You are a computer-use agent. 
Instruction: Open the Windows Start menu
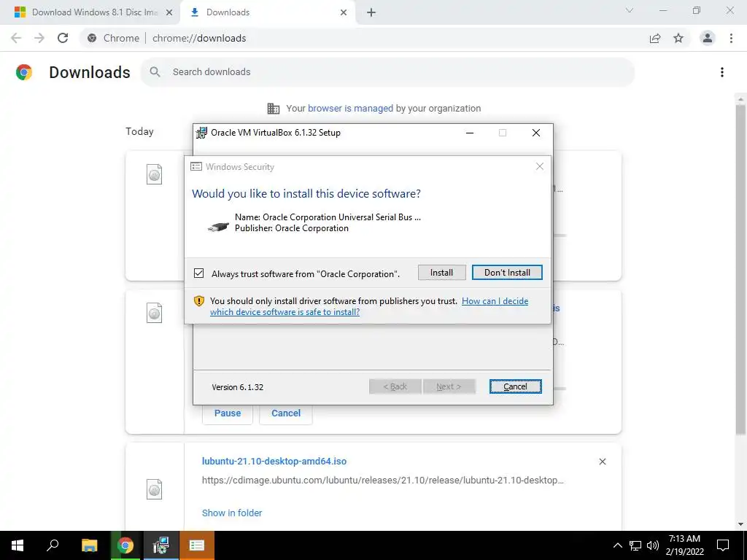18,545
